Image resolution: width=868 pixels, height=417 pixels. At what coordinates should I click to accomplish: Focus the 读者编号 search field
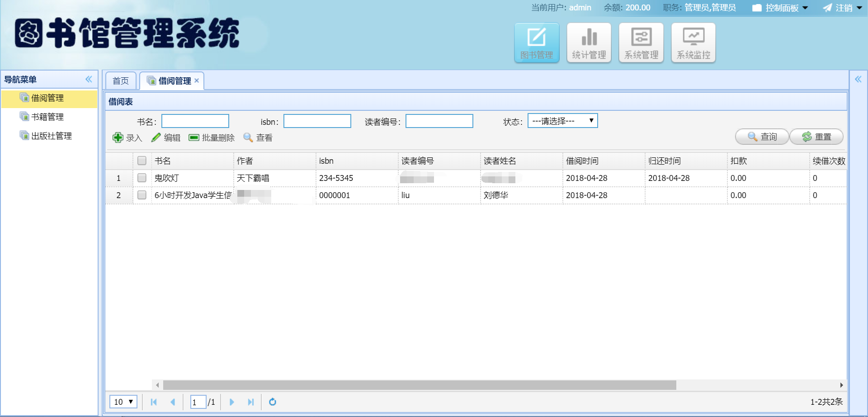439,121
